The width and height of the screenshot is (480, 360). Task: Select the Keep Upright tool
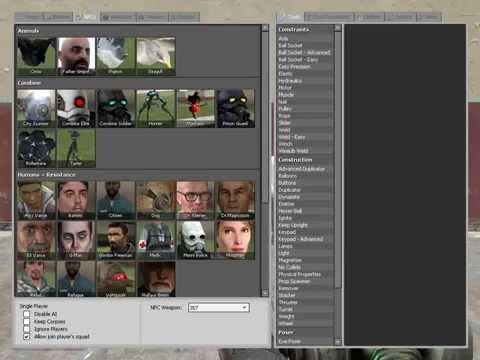pyautogui.click(x=305, y=225)
